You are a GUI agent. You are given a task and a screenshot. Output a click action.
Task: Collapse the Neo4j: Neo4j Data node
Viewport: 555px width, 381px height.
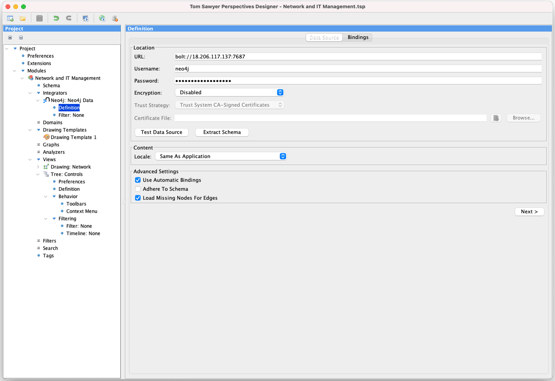(x=38, y=101)
